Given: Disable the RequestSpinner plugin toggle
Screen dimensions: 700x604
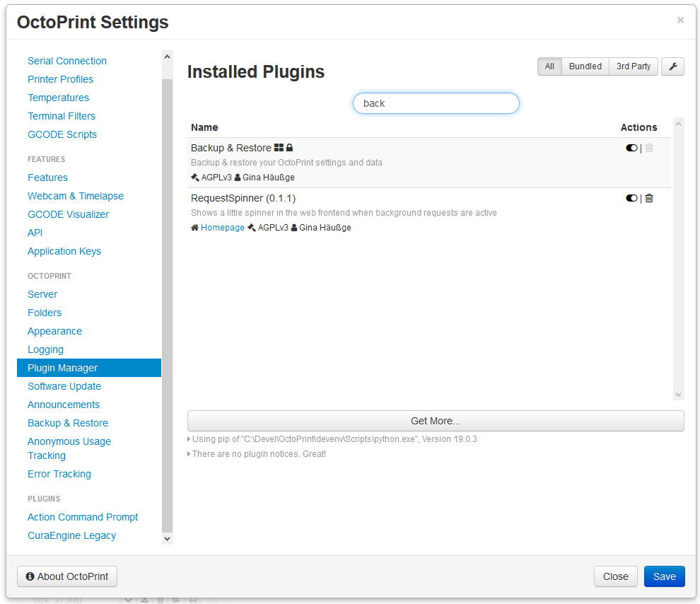Looking at the screenshot, I should (x=631, y=198).
